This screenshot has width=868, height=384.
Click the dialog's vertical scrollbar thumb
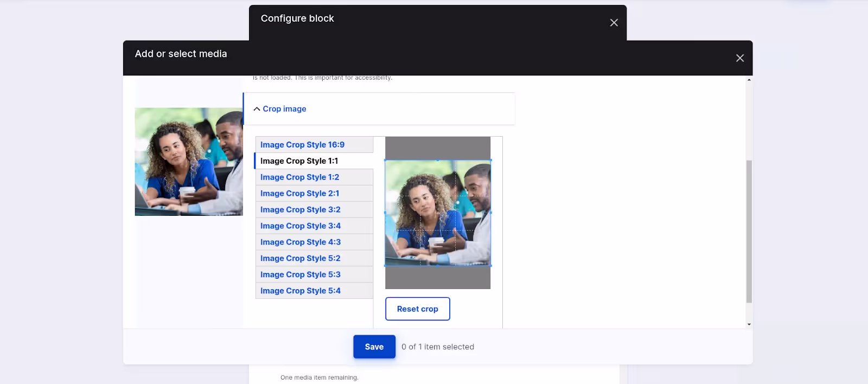(x=749, y=232)
